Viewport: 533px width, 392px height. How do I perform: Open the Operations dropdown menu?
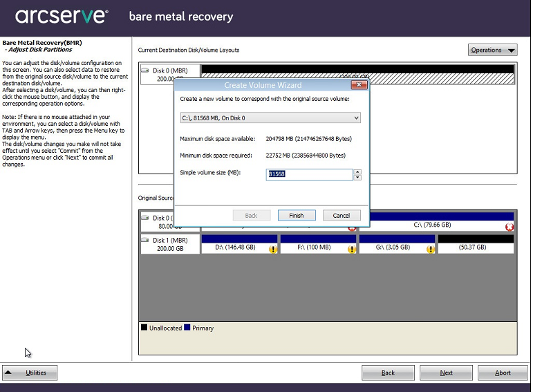click(492, 50)
